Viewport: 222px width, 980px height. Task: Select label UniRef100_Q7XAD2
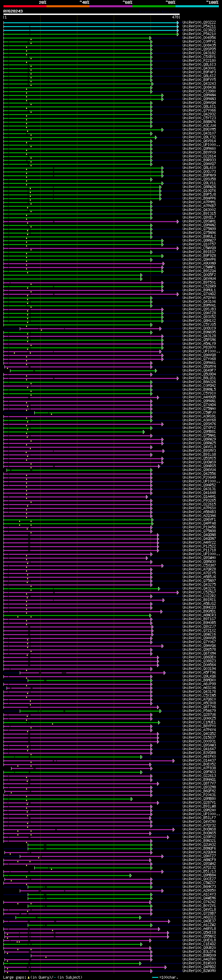(x=199, y=294)
